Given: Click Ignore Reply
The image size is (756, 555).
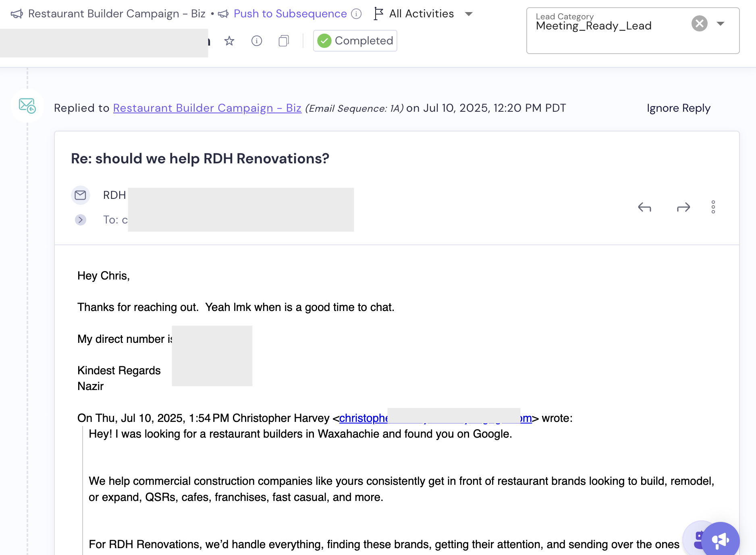Looking at the screenshot, I should coord(678,108).
